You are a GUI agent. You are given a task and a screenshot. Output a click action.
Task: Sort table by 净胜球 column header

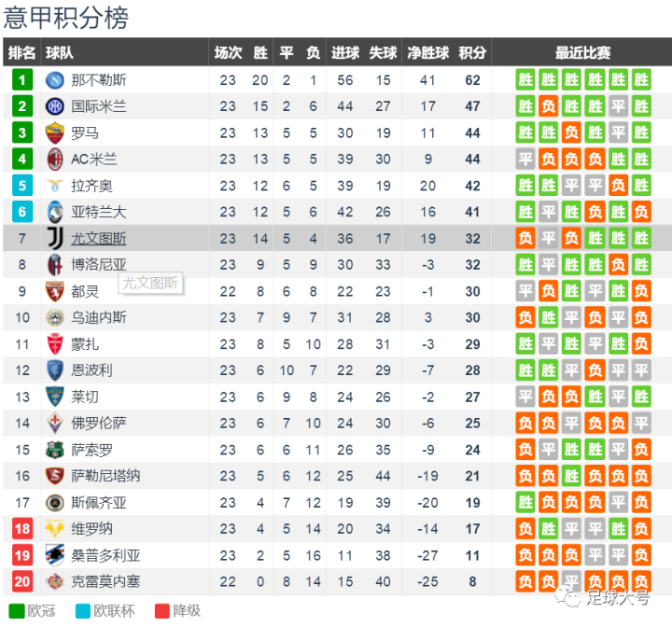(x=428, y=52)
